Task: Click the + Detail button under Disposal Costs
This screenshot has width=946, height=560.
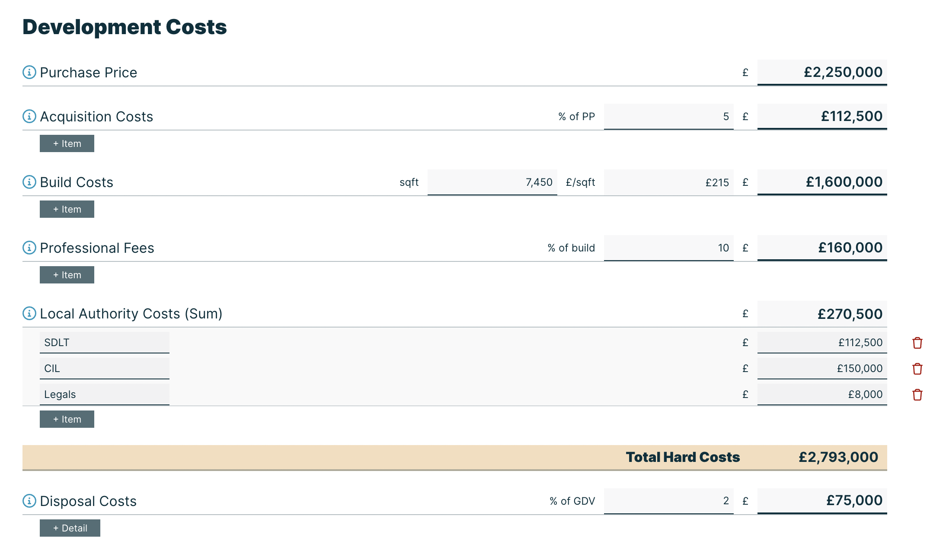Action: 70,528
